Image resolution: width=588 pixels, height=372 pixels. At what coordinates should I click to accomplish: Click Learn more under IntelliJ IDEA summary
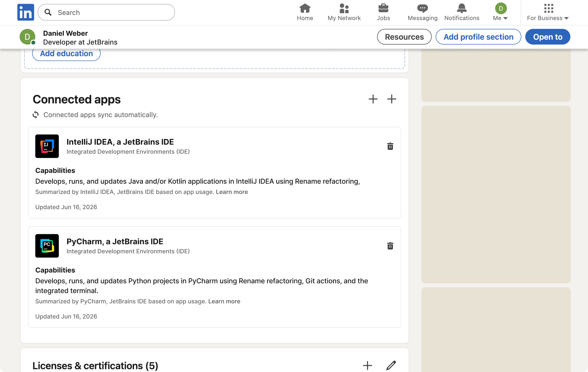(232, 192)
